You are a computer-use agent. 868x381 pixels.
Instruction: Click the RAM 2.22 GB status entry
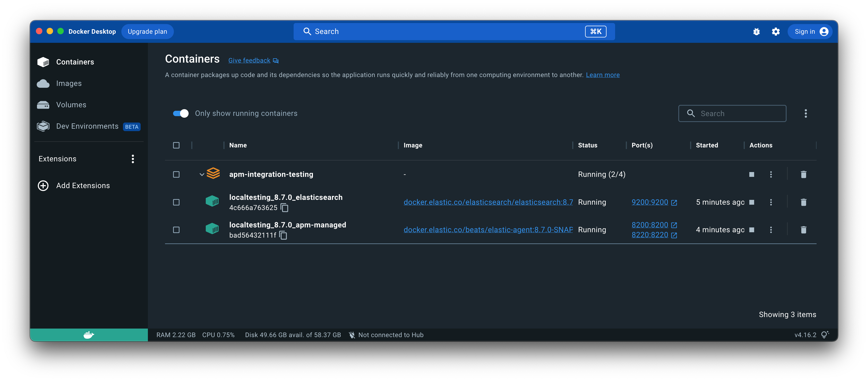coord(176,335)
